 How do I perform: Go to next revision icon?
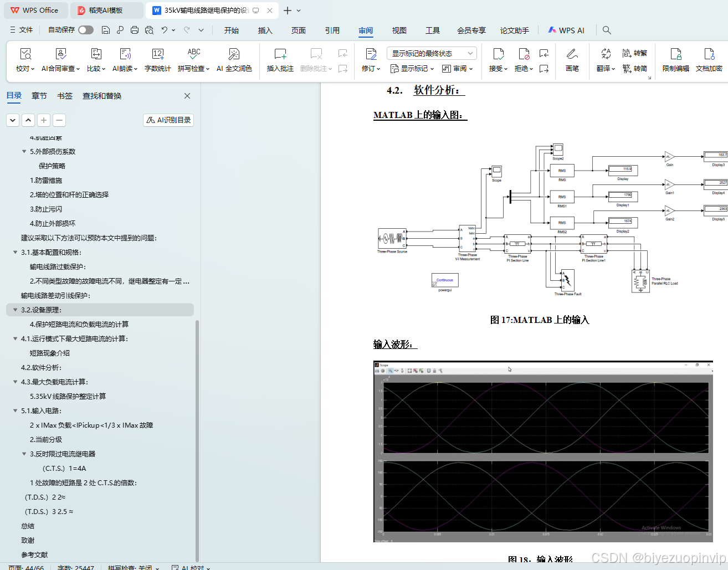[544, 69]
